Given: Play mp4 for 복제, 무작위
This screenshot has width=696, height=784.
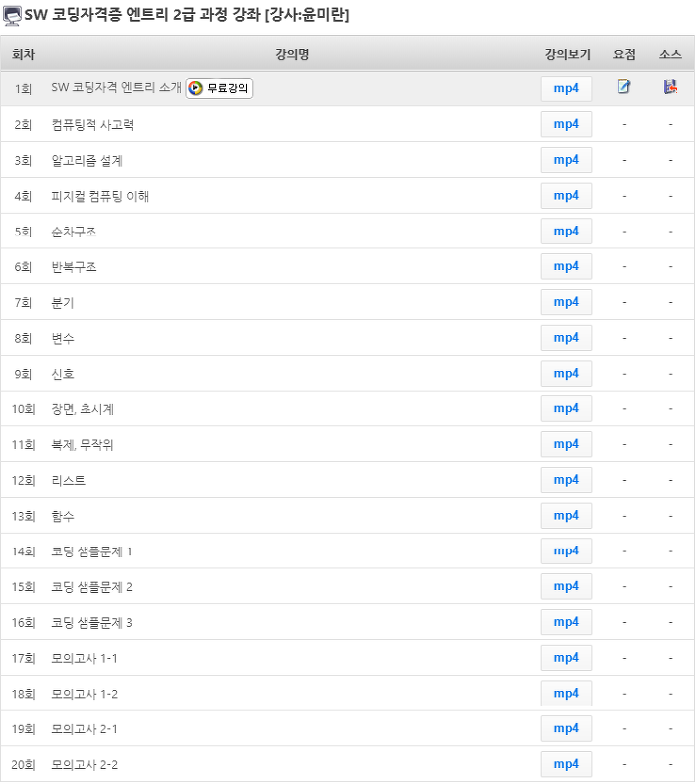Looking at the screenshot, I should point(566,444).
